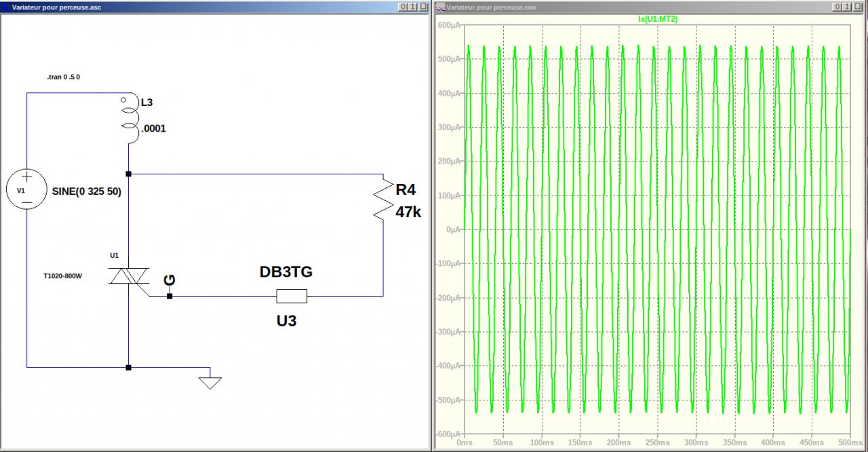Select the 450ms time axis label

point(811,442)
